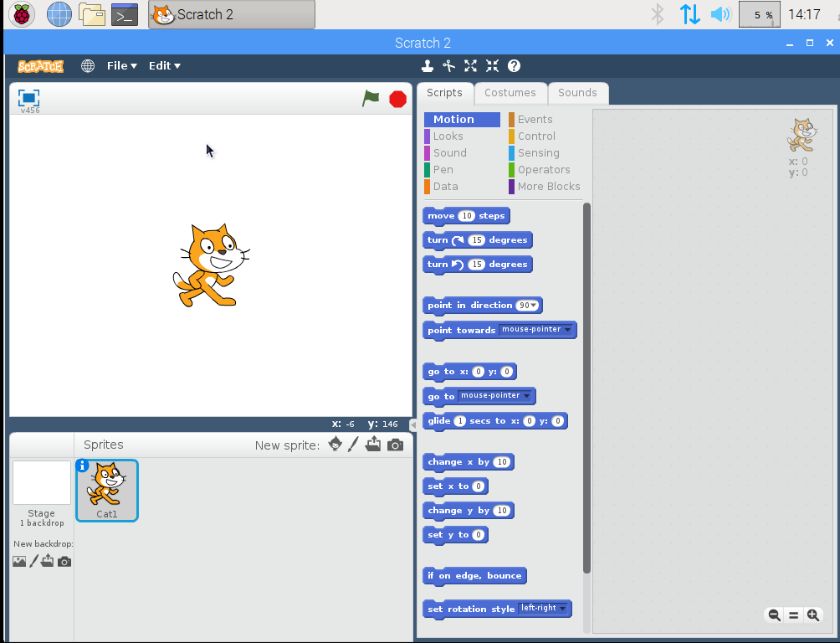Click the speaker volume icon in taskbar
This screenshot has height=643, width=840.
click(720, 13)
